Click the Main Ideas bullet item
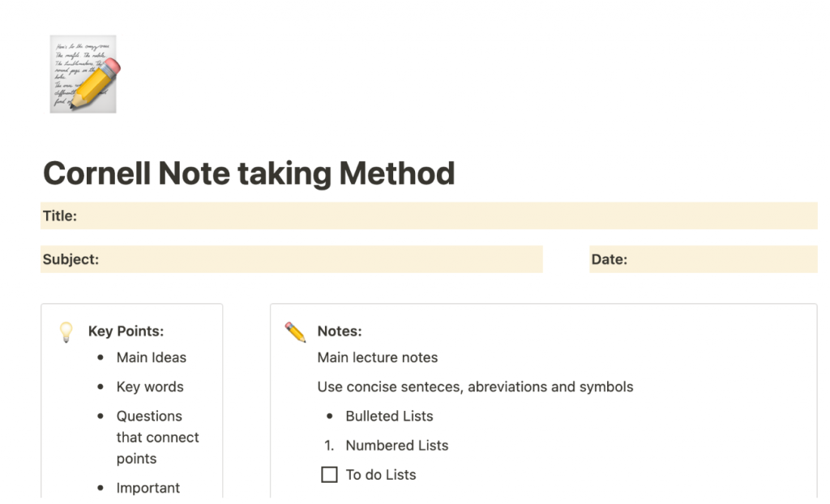This screenshot has width=830, height=504. [151, 357]
